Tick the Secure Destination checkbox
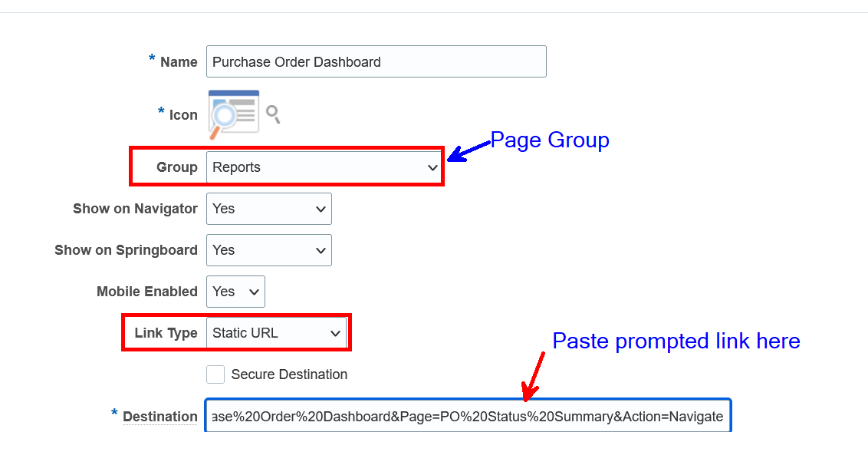 click(x=215, y=374)
